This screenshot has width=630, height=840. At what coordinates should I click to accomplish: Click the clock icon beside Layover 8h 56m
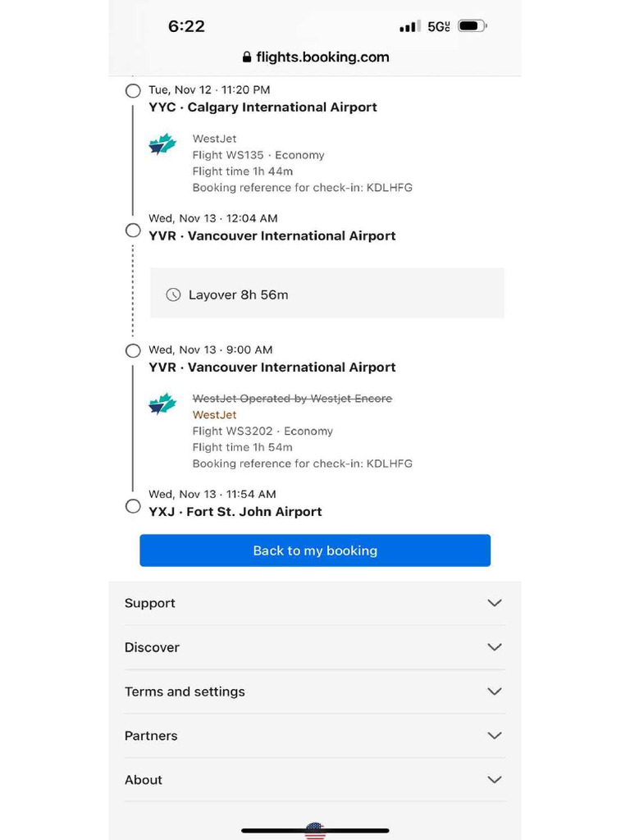(x=173, y=294)
